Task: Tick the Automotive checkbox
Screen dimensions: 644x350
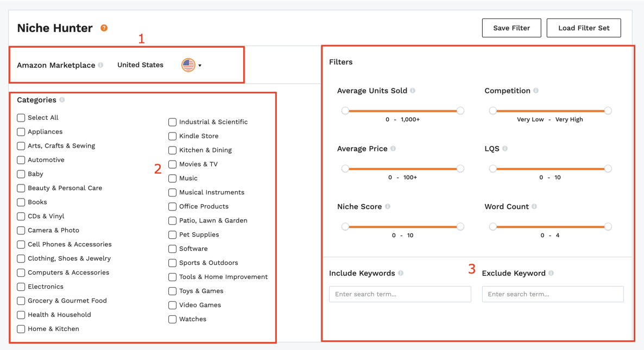Action: click(x=21, y=160)
